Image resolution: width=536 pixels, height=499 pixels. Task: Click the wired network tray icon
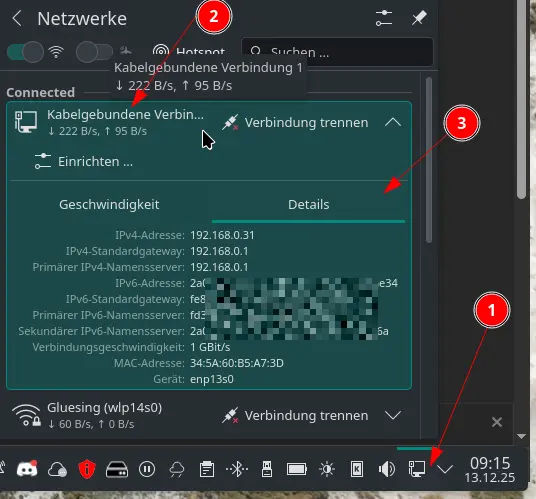(417, 469)
